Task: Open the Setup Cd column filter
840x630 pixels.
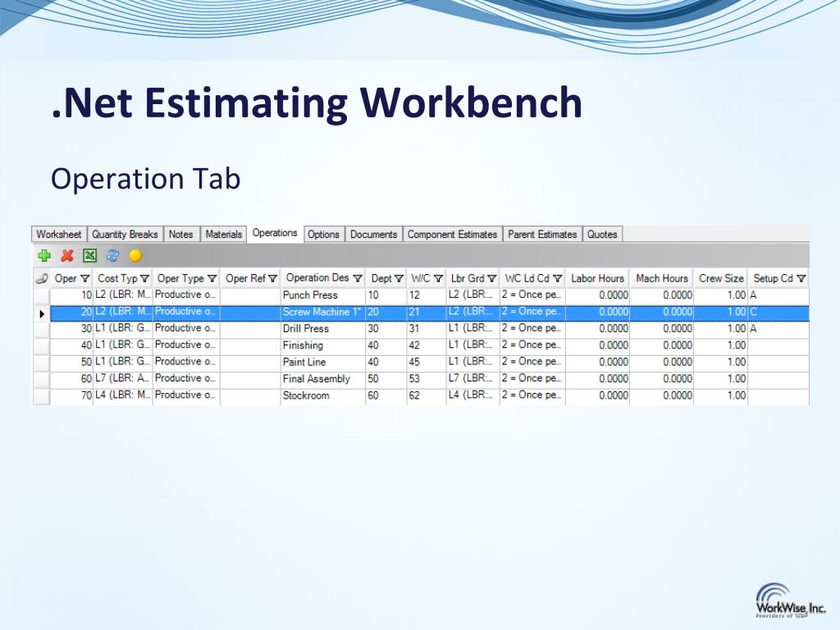Action: (x=801, y=279)
